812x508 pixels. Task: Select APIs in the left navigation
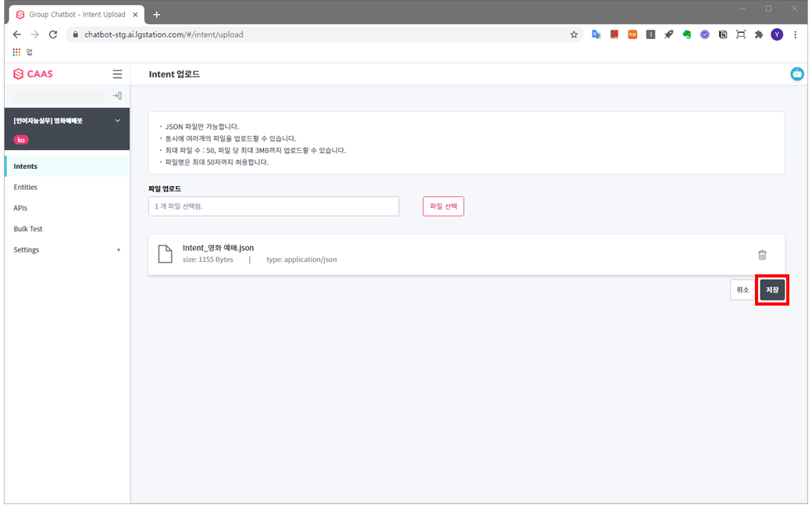tap(20, 208)
